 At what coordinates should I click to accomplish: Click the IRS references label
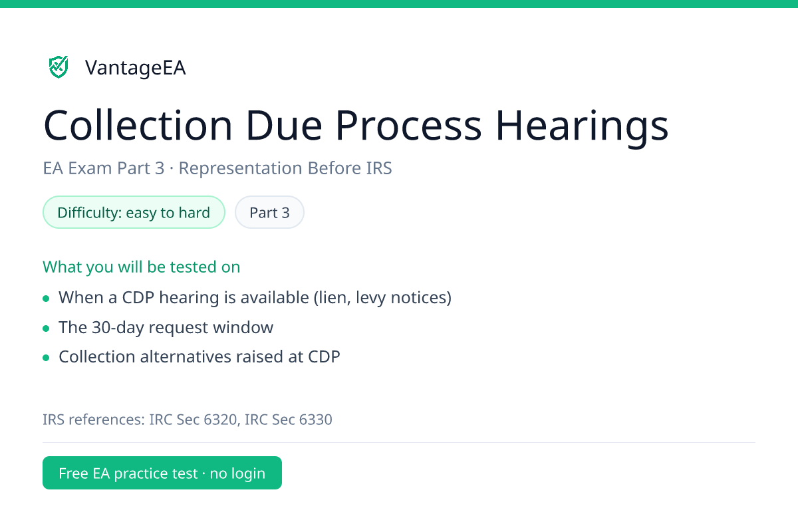click(94, 420)
